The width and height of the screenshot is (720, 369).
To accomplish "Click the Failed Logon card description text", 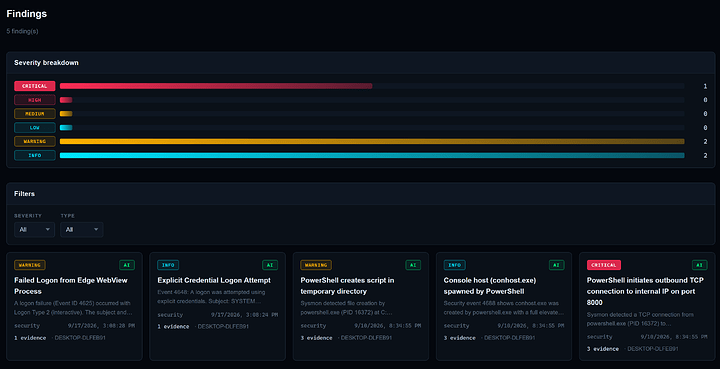I will tap(73, 308).
